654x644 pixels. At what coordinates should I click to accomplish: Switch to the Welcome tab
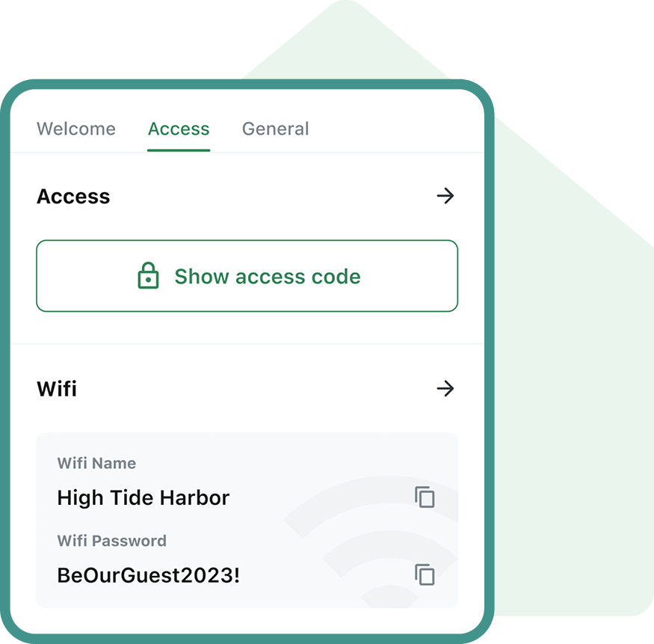click(75, 129)
